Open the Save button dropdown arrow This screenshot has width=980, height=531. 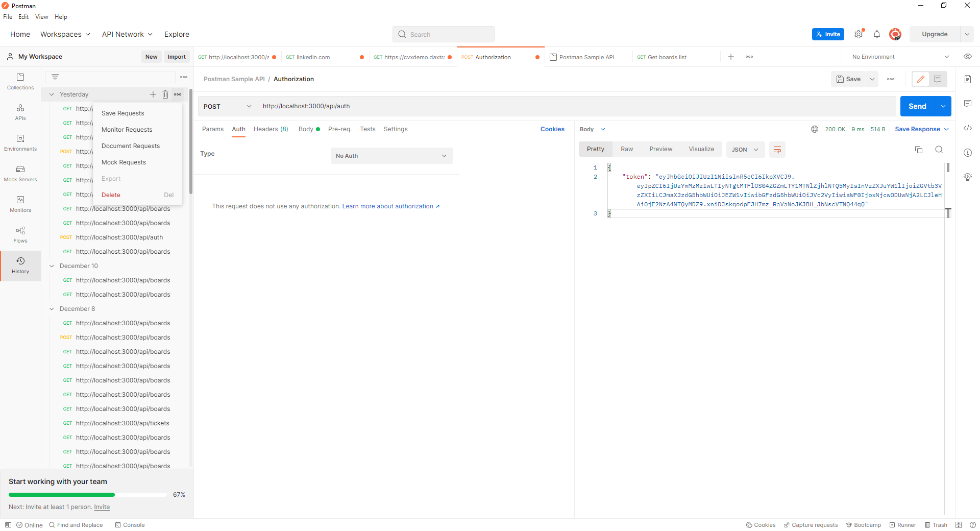872,79
